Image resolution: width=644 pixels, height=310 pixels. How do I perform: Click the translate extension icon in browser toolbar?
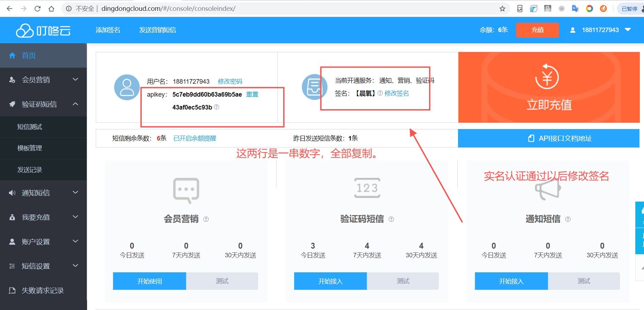click(575, 9)
